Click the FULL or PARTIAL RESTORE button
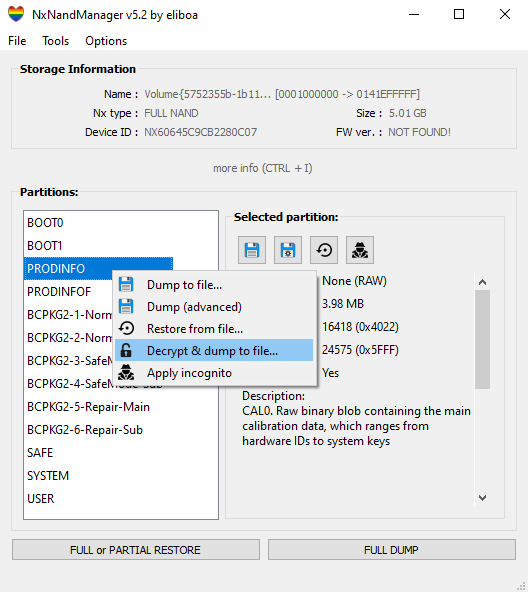 coord(136,550)
